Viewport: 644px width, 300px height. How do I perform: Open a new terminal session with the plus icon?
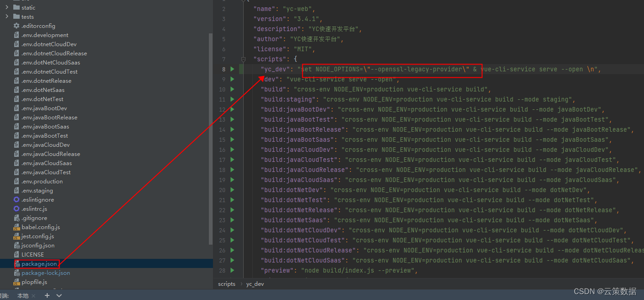(46, 295)
